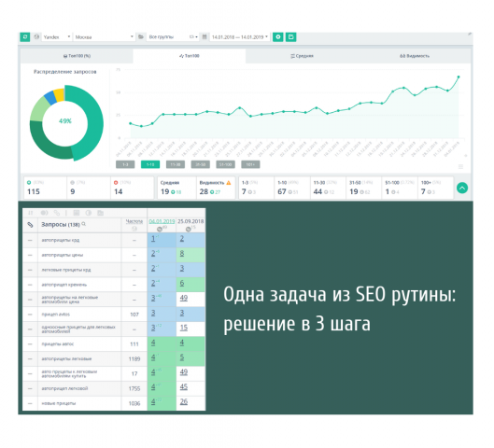Open the Москва region dropdown
This screenshot has height=448, width=494.
(105, 36)
